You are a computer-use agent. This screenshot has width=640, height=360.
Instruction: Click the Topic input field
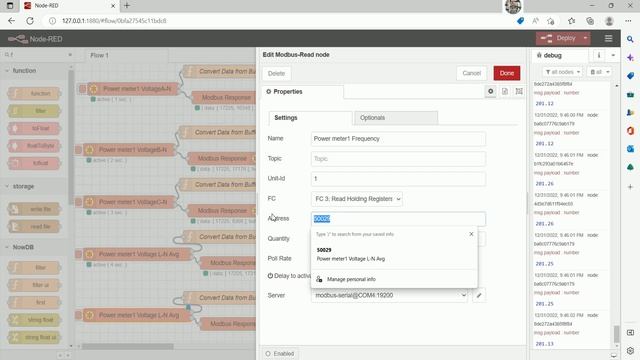pos(398,159)
